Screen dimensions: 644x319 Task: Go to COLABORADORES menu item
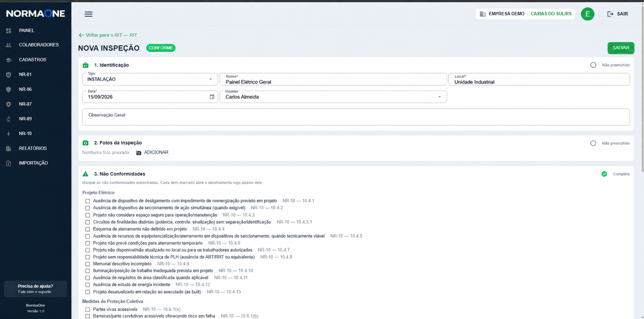coord(39,45)
